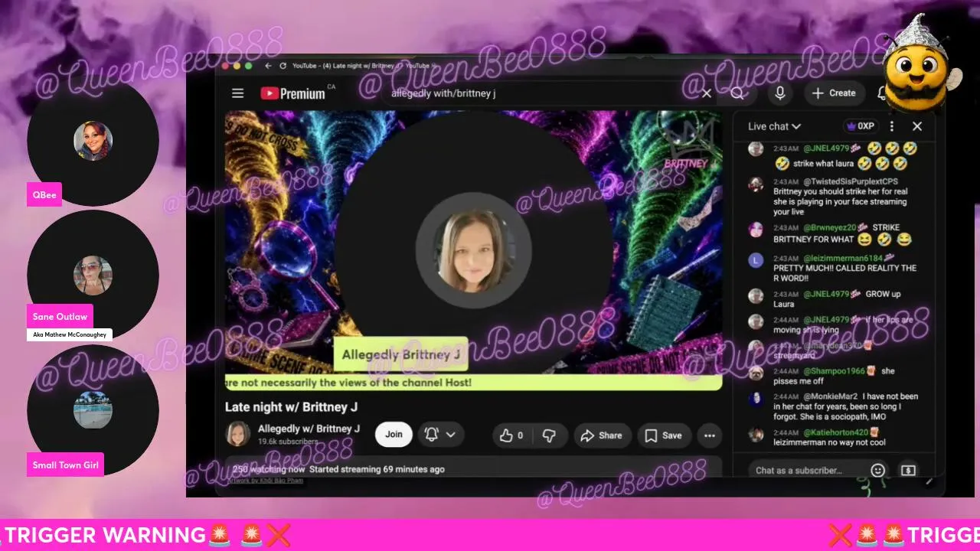
Task: Click the Late night w/ Brittney J title
Action: (x=291, y=407)
